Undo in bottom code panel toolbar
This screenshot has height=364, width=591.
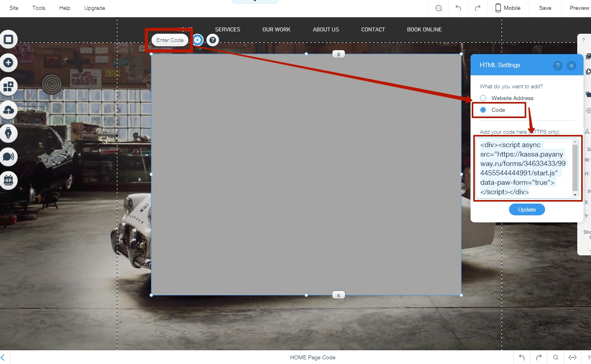[522, 357]
